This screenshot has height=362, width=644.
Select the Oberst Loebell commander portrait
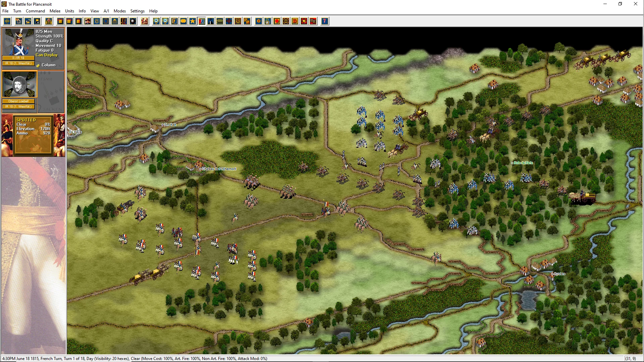point(19,84)
